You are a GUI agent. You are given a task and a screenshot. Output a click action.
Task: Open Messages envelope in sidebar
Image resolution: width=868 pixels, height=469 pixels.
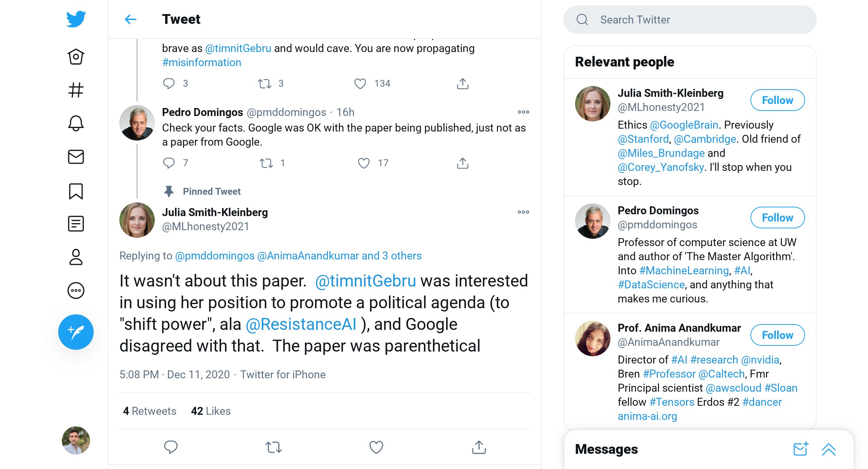click(x=76, y=157)
